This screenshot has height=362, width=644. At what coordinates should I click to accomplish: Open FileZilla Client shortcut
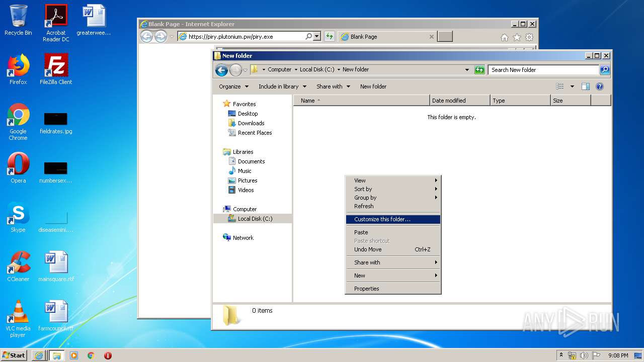[x=56, y=69]
